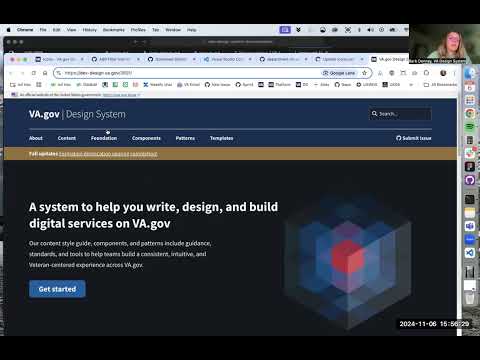Open Google Lens in the address bar
Image resolution: width=480 pixels, height=360 pixels.
pos(339,73)
